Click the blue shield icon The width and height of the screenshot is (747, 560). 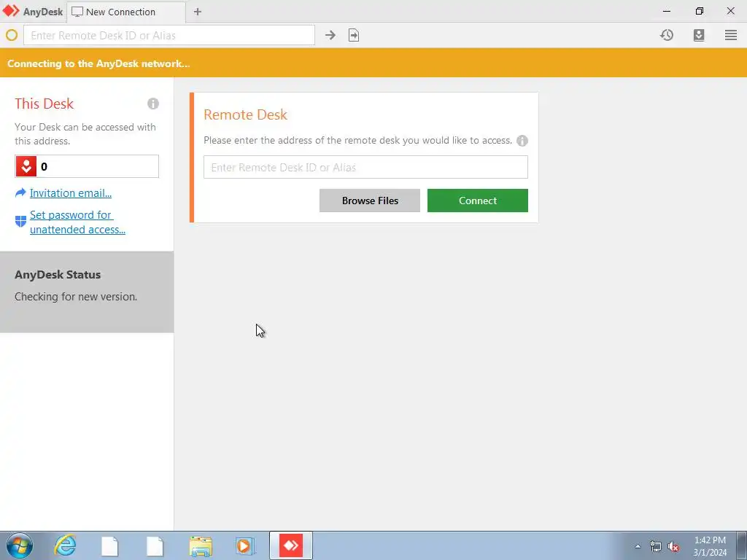tap(20, 222)
